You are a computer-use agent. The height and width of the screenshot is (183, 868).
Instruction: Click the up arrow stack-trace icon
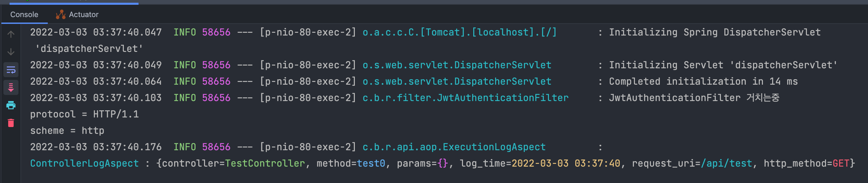[x=11, y=34]
